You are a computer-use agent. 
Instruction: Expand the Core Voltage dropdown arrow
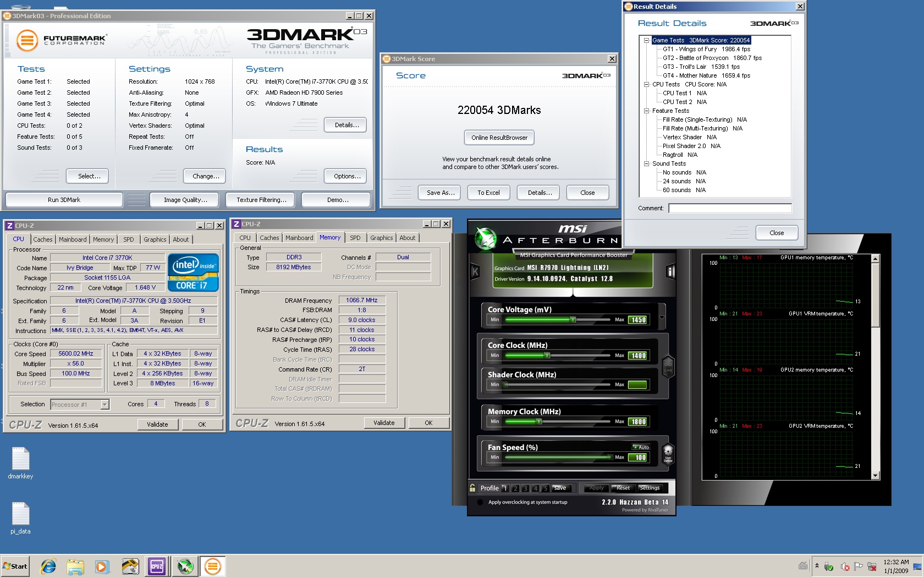coord(662,318)
